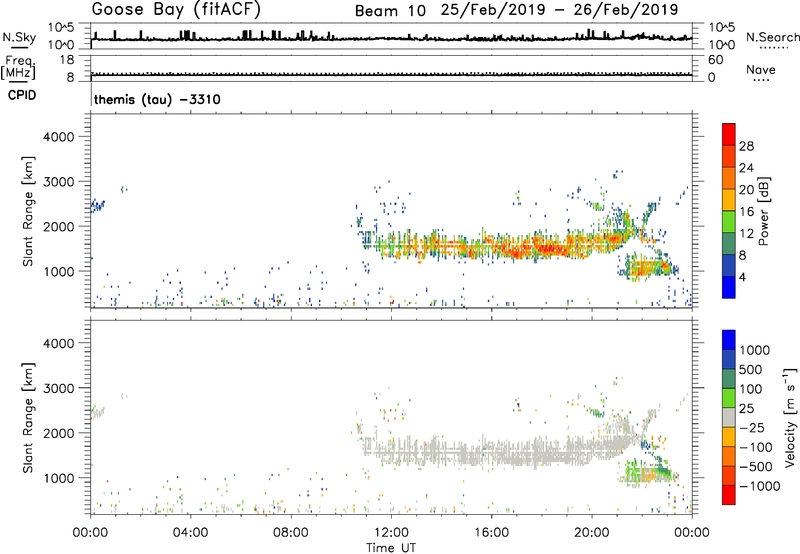The image size is (800, 554).
Task: Click the '12:00' time axis tick label
Action: click(391, 533)
